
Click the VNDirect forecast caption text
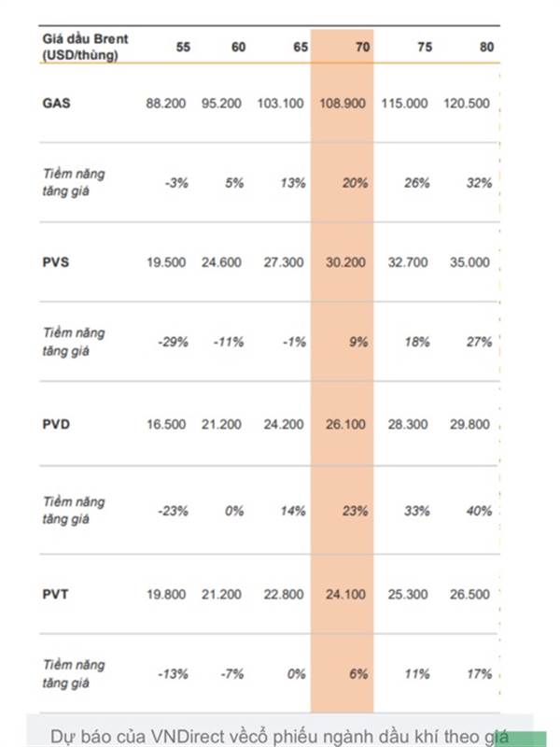click(x=280, y=736)
